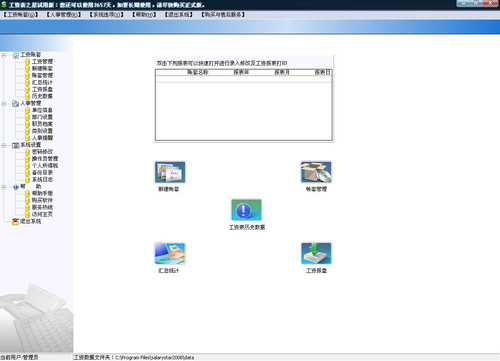Click 退出系统 at the bottom of the tree

point(30,221)
